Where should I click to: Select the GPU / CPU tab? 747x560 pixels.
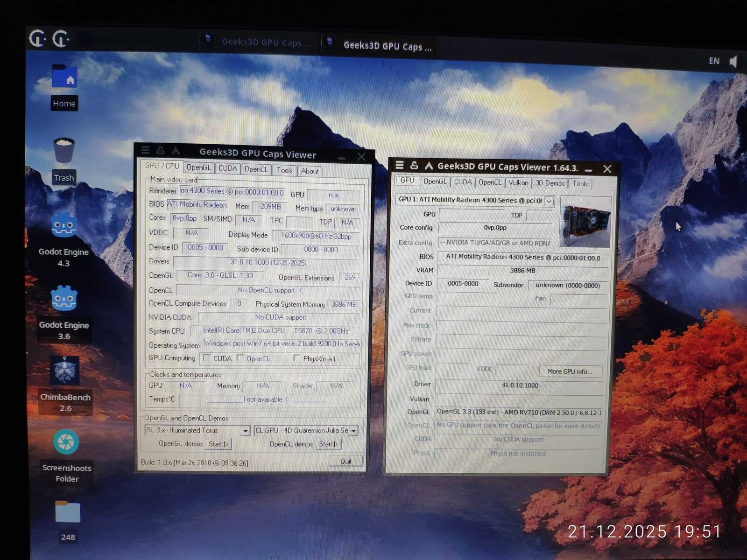coord(162,166)
